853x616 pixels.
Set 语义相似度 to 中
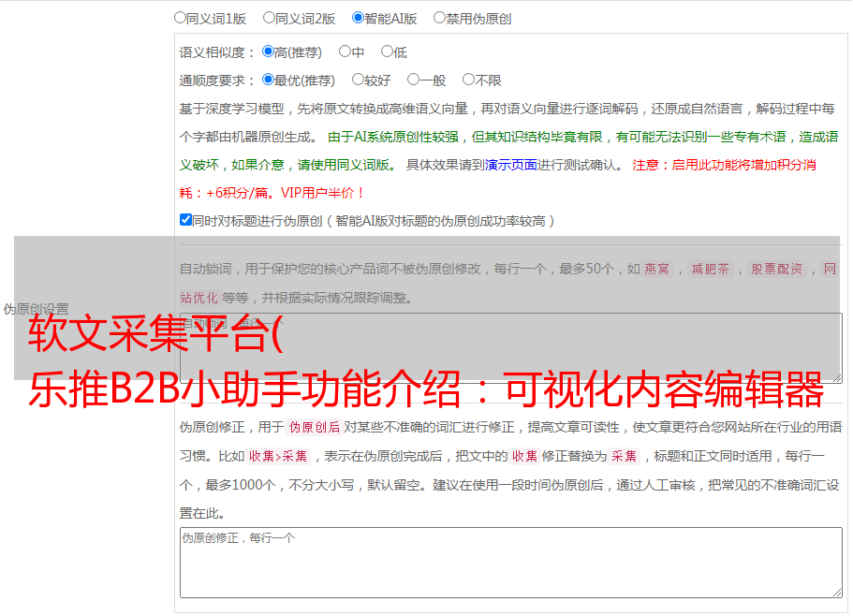345,51
